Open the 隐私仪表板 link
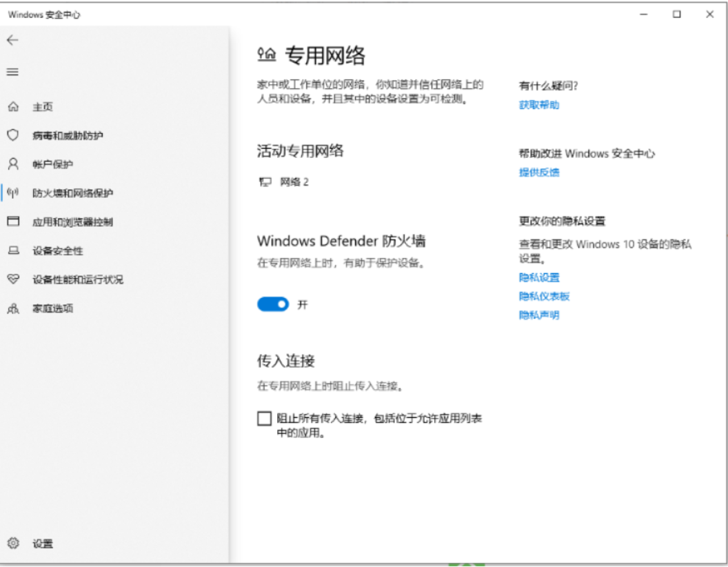This screenshot has width=728, height=567. [x=544, y=296]
